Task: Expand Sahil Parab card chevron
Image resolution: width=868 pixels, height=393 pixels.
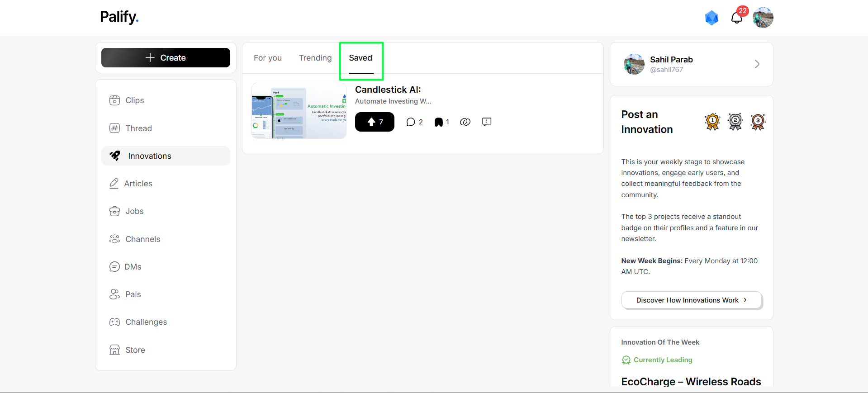Action: coord(757,64)
